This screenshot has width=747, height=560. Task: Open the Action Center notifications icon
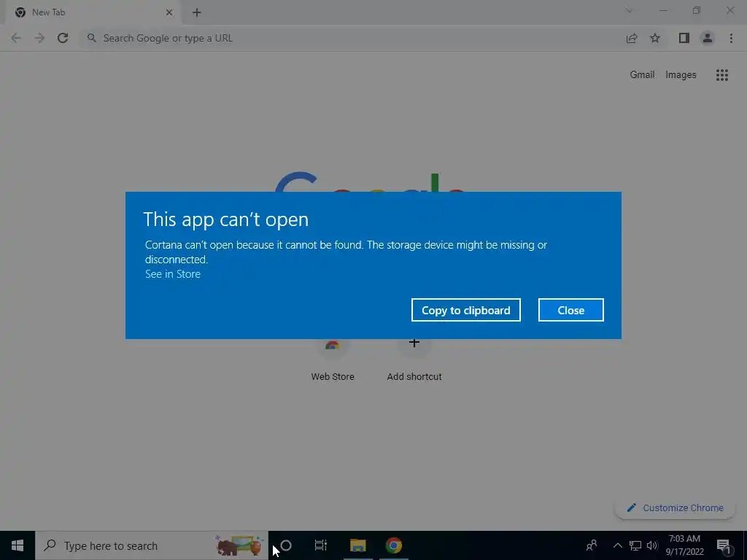pos(724,545)
